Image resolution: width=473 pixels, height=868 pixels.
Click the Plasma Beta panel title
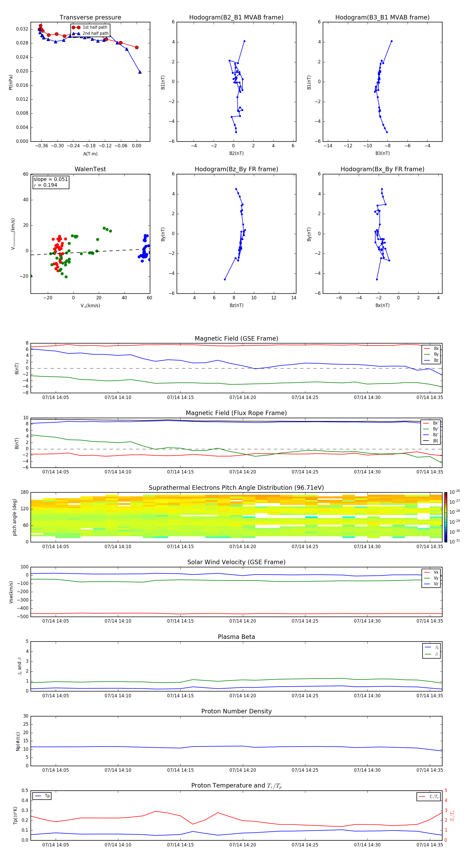click(x=236, y=637)
